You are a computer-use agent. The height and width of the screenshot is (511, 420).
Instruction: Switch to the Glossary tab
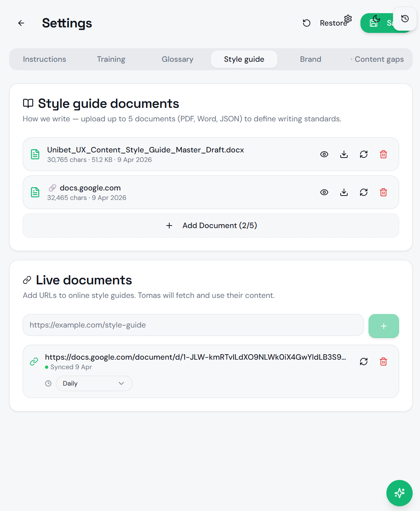(177, 59)
